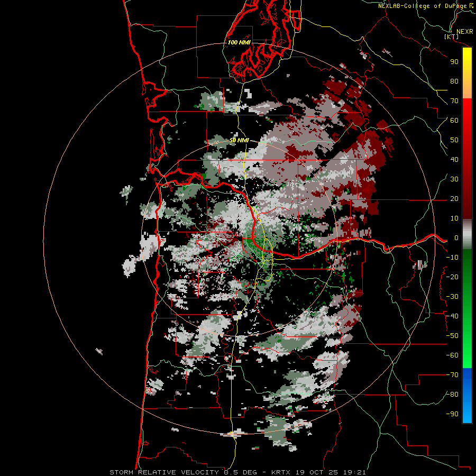Click the 80 value on velocity scale

pyautogui.click(x=454, y=81)
